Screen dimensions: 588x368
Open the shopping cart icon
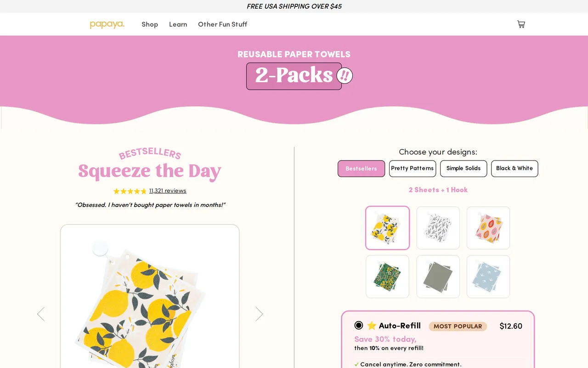point(521,24)
